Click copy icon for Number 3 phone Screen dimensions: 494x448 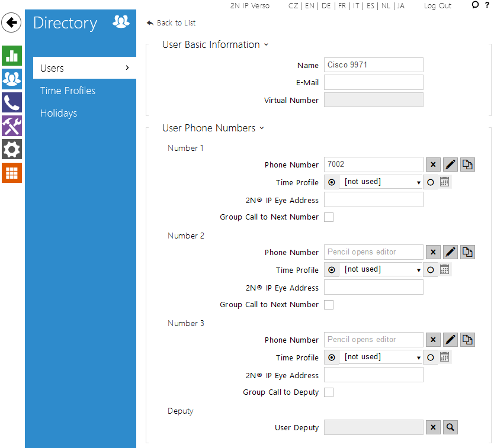(x=467, y=340)
